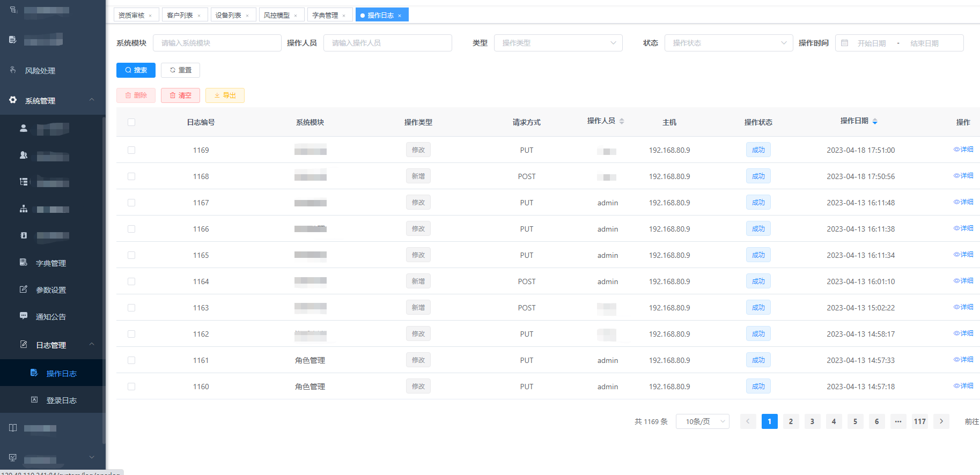Open the 操作状态 dropdown
The image size is (980, 475).
pyautogui.click(x=728, y=43)
